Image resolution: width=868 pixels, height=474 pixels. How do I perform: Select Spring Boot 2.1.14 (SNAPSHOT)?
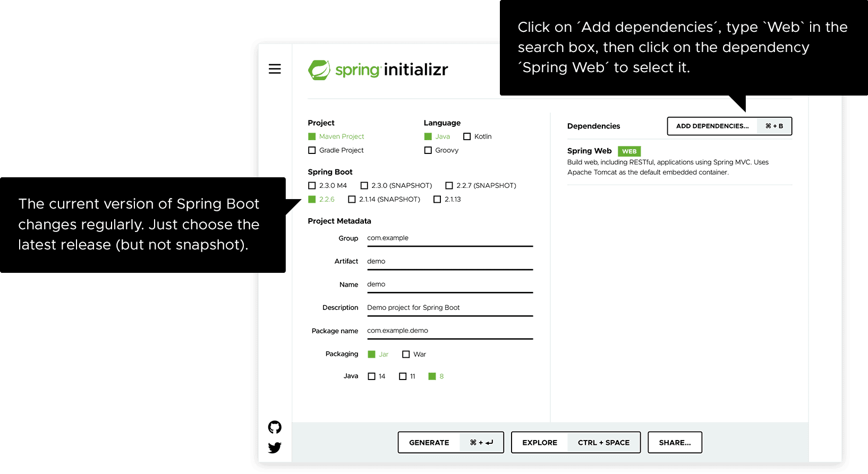pos(384,199)
